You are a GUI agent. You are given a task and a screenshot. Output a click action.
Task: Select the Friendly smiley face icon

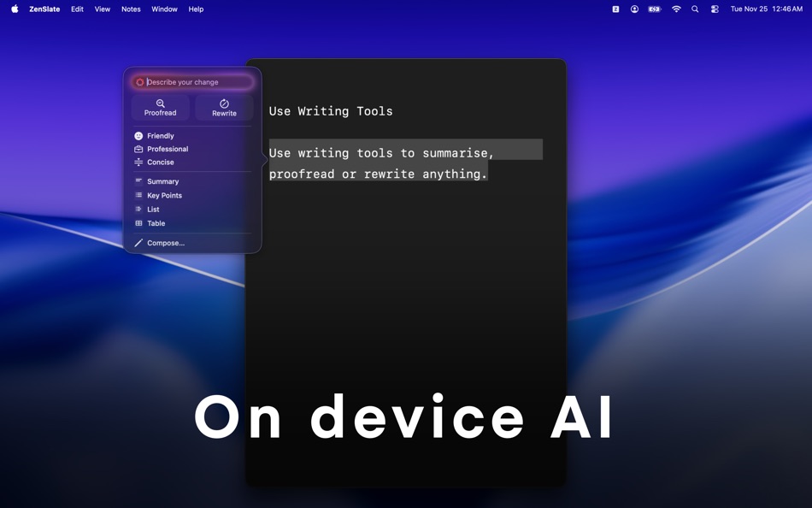(138, 135)
